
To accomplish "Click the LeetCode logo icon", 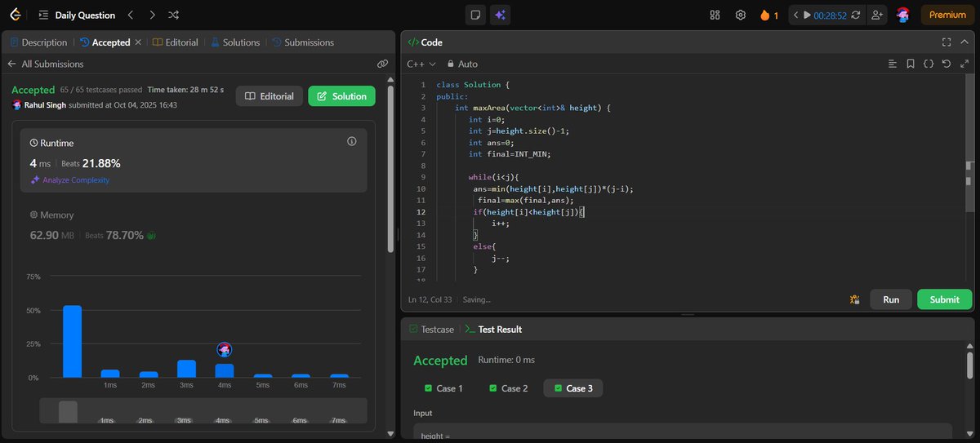I will pyautogui.click(x=16, y=15).
